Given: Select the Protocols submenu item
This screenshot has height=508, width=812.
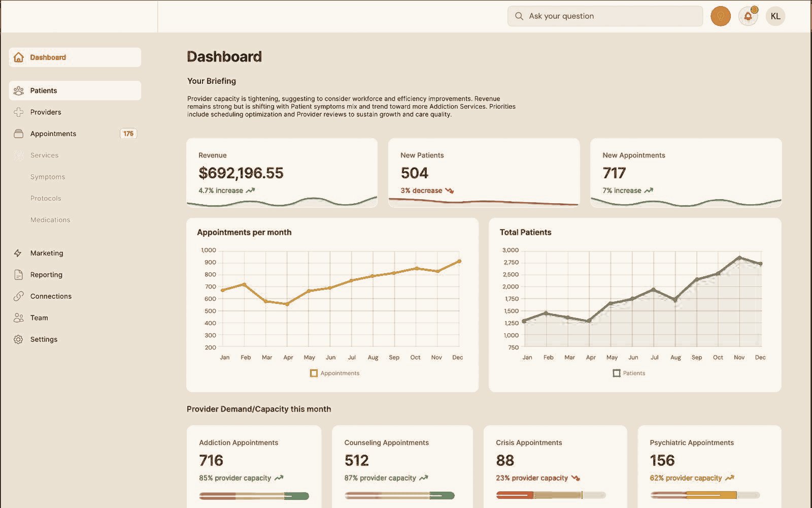Looking at the screenshot, I should click(x=46, y=199).
